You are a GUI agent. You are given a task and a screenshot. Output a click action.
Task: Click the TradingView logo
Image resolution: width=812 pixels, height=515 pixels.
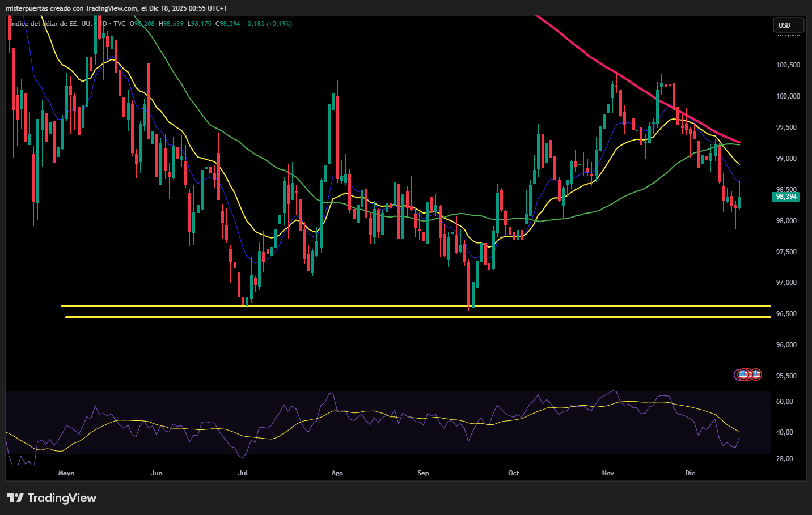[52, 498]
